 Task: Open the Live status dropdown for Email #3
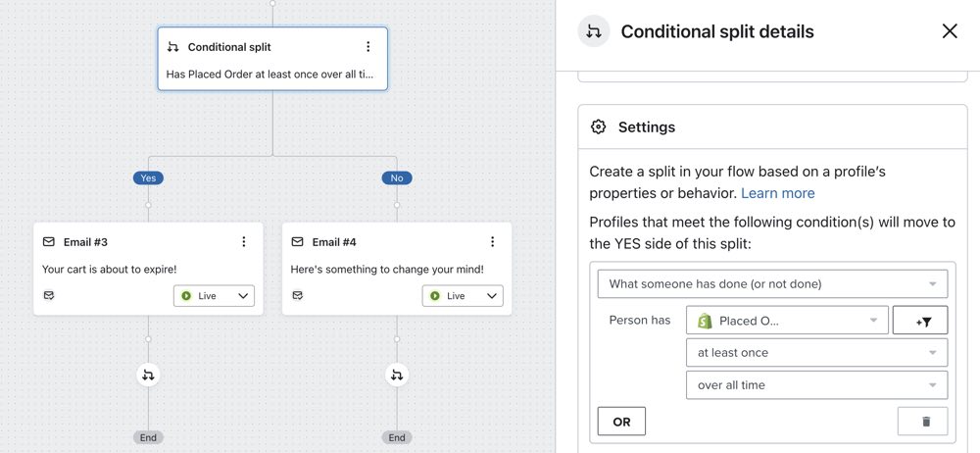[x=214, y=295]
